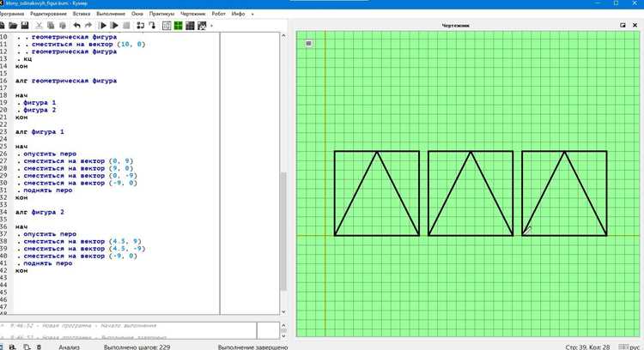The image size is (644, 350).
Task: Run the program with the play icon
Action: pos(103,26)
